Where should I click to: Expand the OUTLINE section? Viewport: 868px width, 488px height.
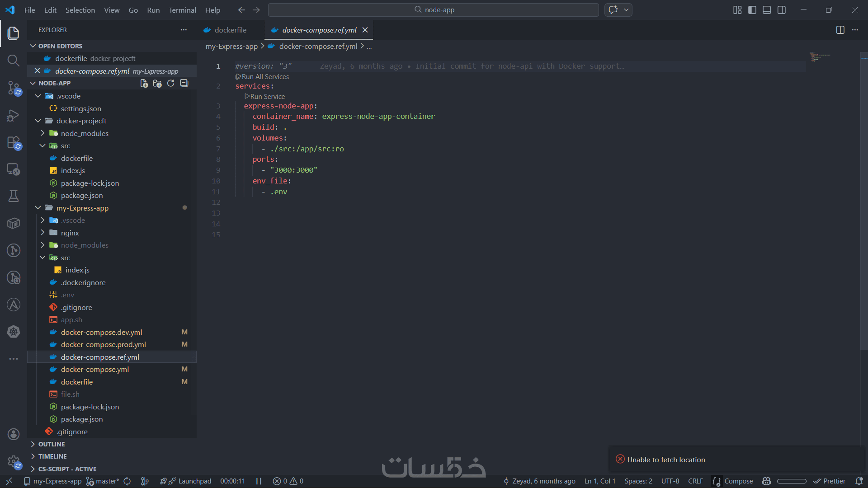pos(52,444)
